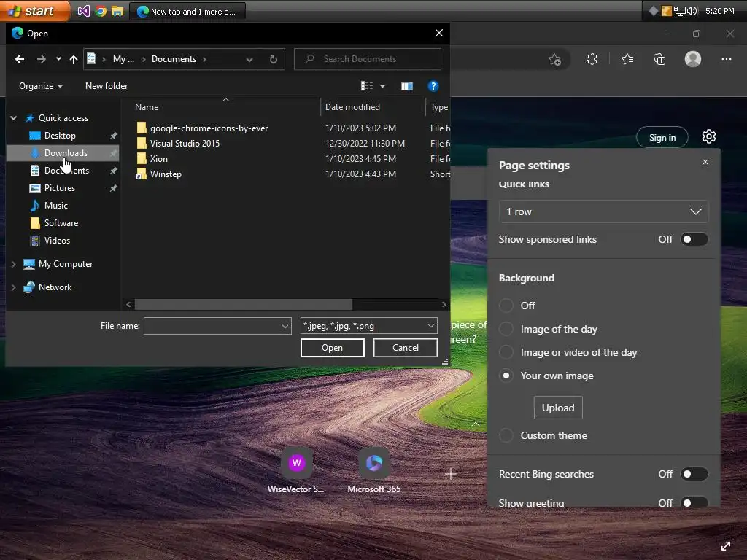This screenshot has height=560, width=747.
Task: Close the Page settings panel
Action: click(705, 162)
